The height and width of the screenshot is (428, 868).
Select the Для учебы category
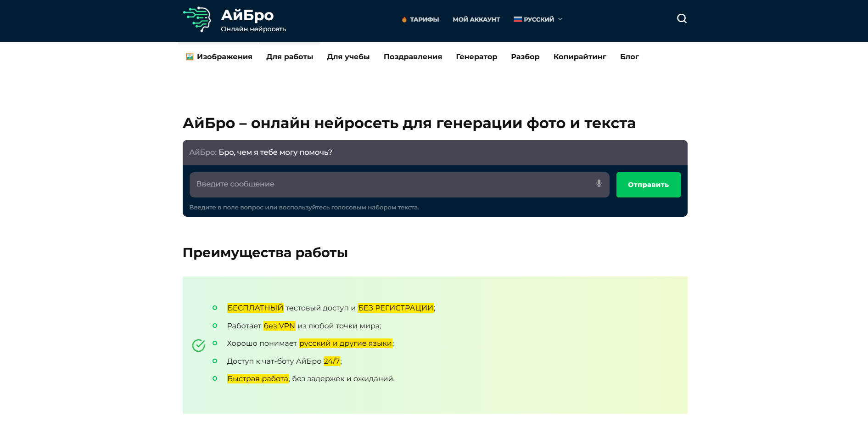pos(348,57)
